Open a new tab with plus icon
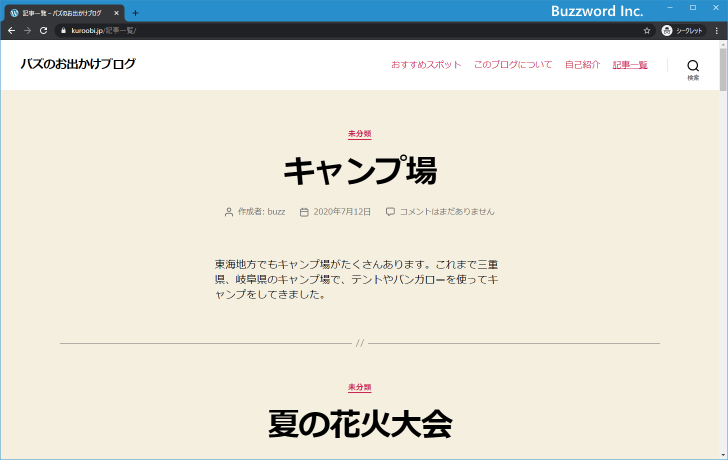Viewport: 728px width, 460px height. (135, 13)
